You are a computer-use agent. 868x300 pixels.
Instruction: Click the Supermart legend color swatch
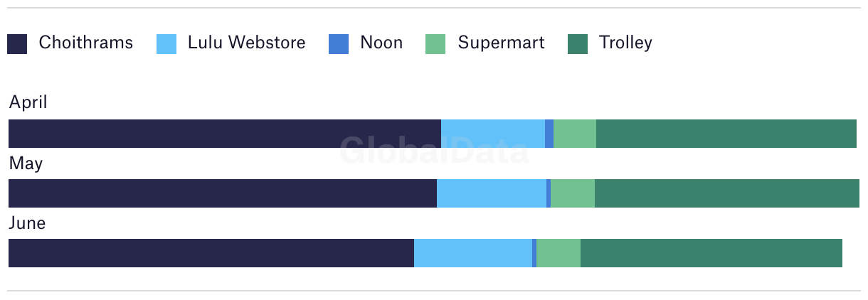pyautogui.click(x=435, y=44)
